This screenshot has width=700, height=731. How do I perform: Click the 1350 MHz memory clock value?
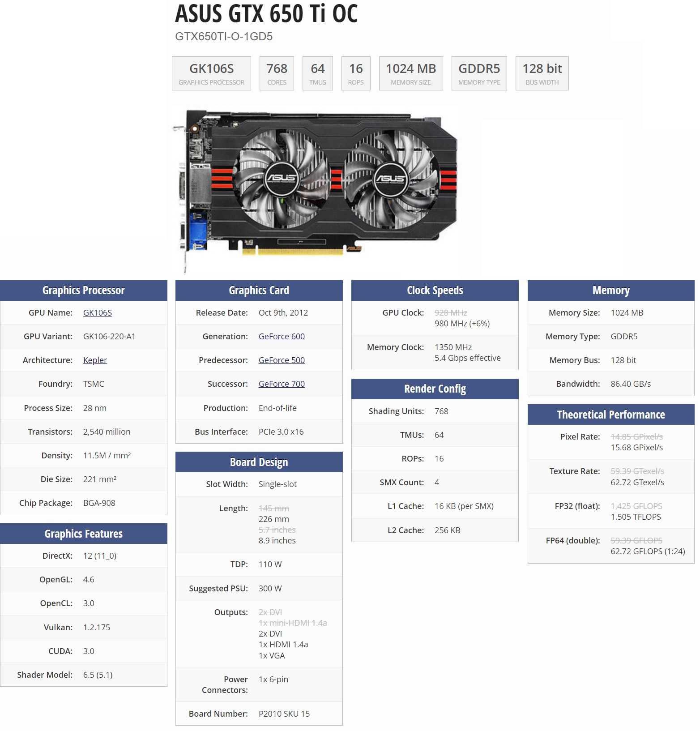(453, 347)
